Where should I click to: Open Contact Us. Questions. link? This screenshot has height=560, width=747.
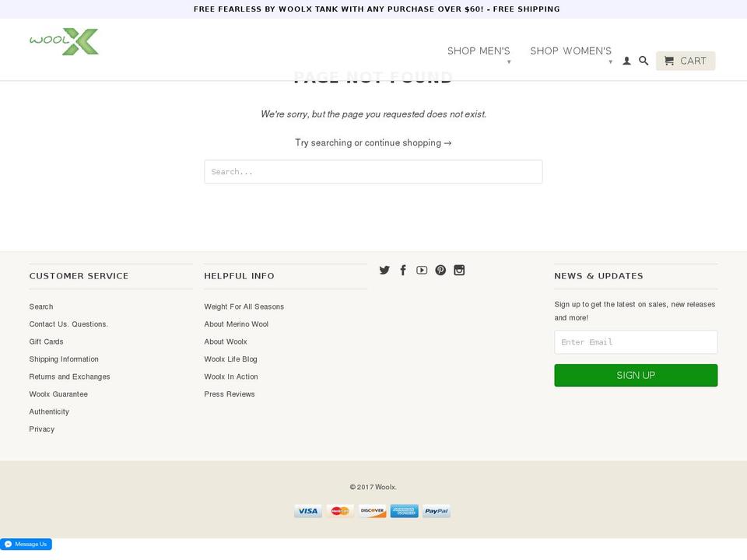(68, 324)
